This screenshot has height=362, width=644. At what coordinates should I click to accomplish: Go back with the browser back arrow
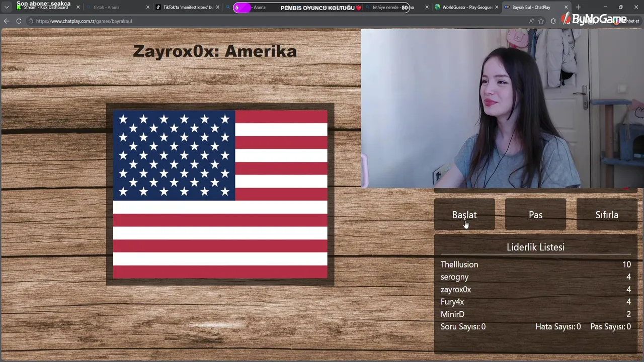pyautogui.click(x=7, y=21)
